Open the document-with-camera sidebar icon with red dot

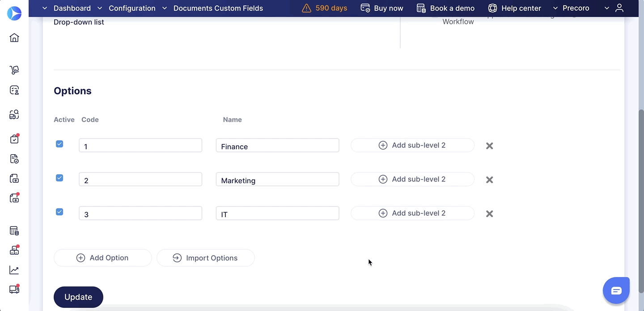coord(14,198)
